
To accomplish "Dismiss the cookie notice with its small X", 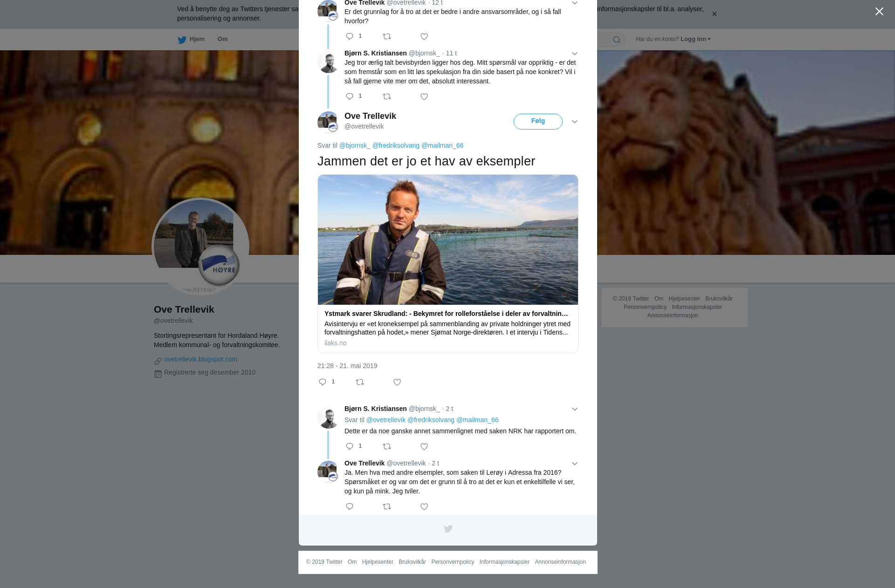I will pos(714,14).
